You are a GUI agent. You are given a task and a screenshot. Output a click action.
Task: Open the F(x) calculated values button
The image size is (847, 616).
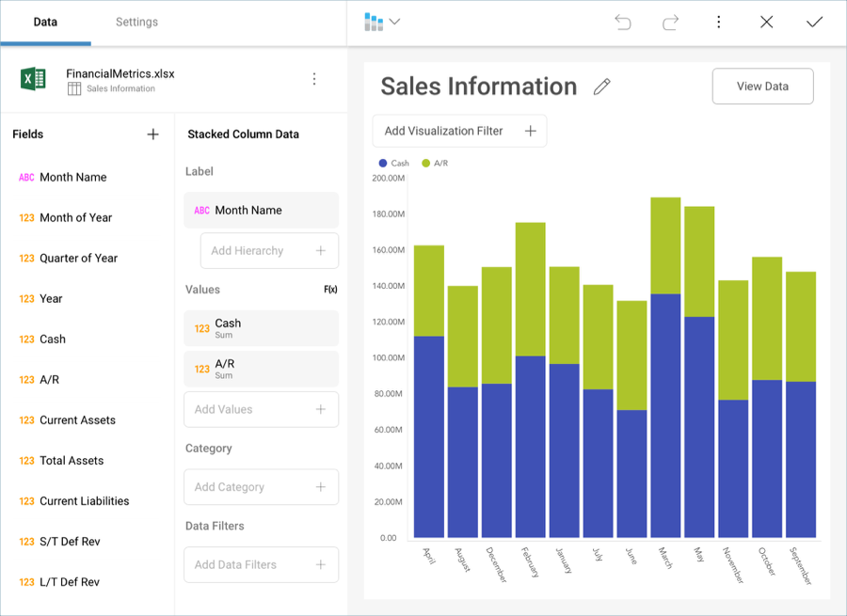tap(330, 290)
